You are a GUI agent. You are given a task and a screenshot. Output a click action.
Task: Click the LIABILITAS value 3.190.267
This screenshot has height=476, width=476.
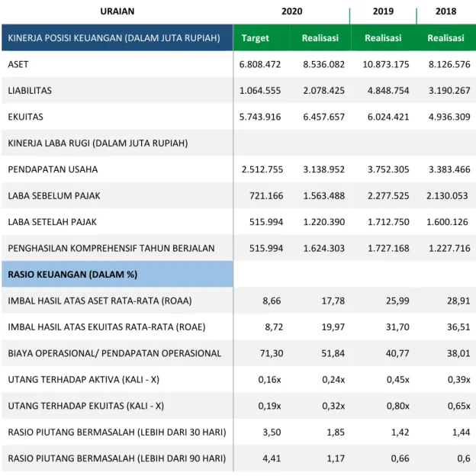point(449,91)
